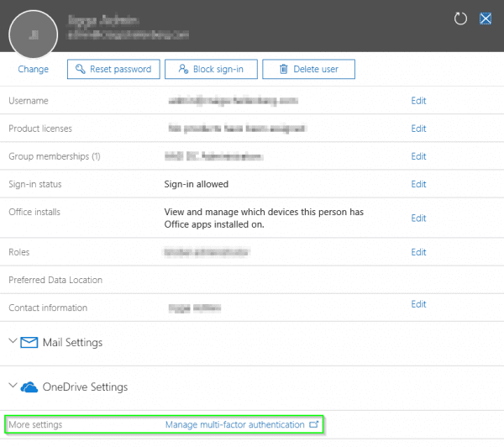Click the refresh icon in header
504x447 pixels.
(x=460, y=18)
